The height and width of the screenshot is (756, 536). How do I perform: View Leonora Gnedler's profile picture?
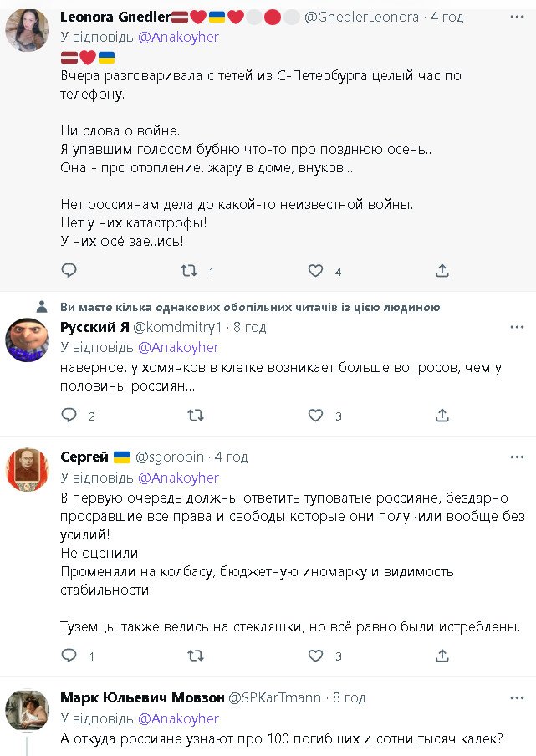coord(27,30)
